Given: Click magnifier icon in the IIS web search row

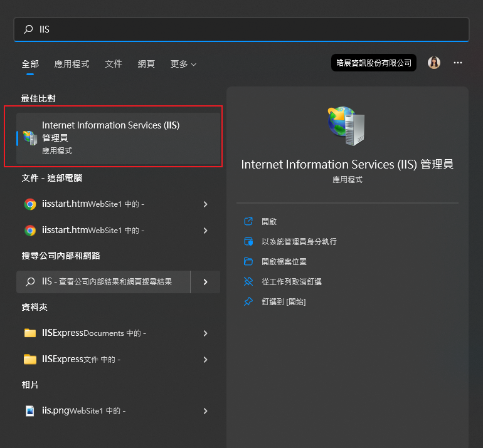Looking at the screenshot, I should [30, 282].
